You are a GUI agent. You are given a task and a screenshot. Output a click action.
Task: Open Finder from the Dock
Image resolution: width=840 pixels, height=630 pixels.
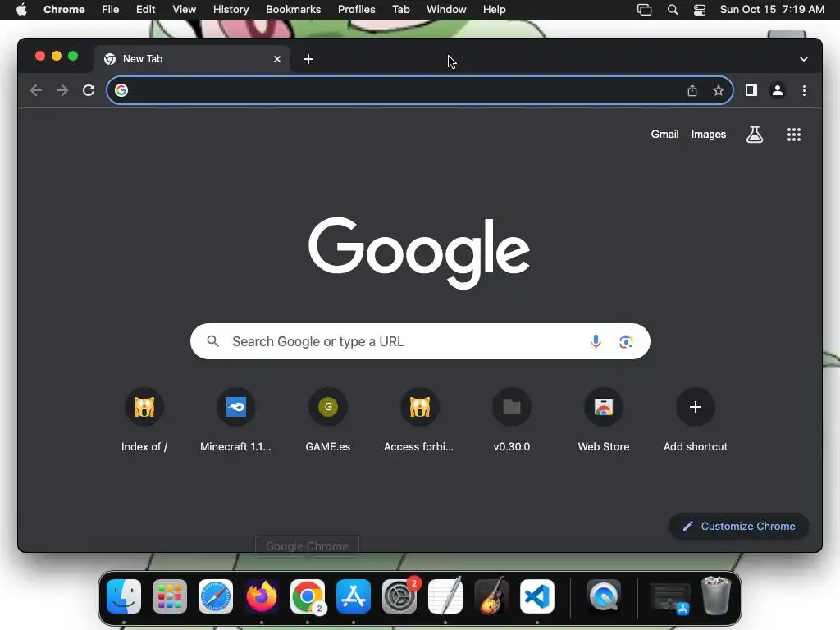click(x=124, y=596)
